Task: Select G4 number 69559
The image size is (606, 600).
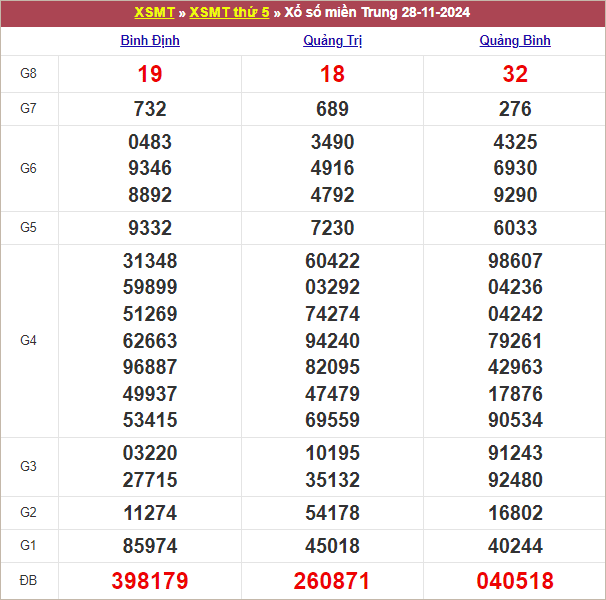Action: (x=332, y=420)
